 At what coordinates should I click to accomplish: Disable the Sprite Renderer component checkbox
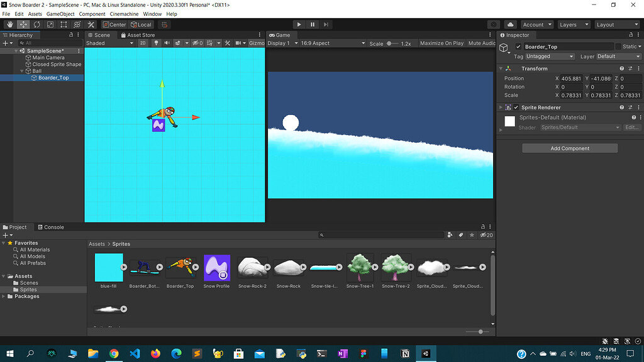pyautogui.click(x=516, y=107)
